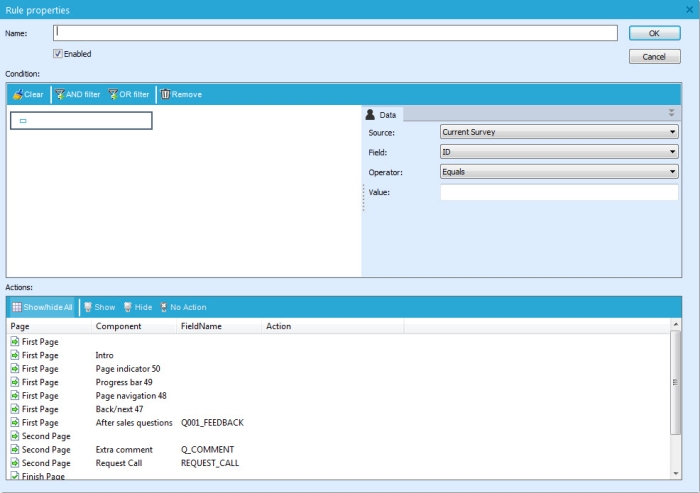Screen dimensions: 700x493
Task: Set No Action for selected row
Action: [x=183, y=307]
